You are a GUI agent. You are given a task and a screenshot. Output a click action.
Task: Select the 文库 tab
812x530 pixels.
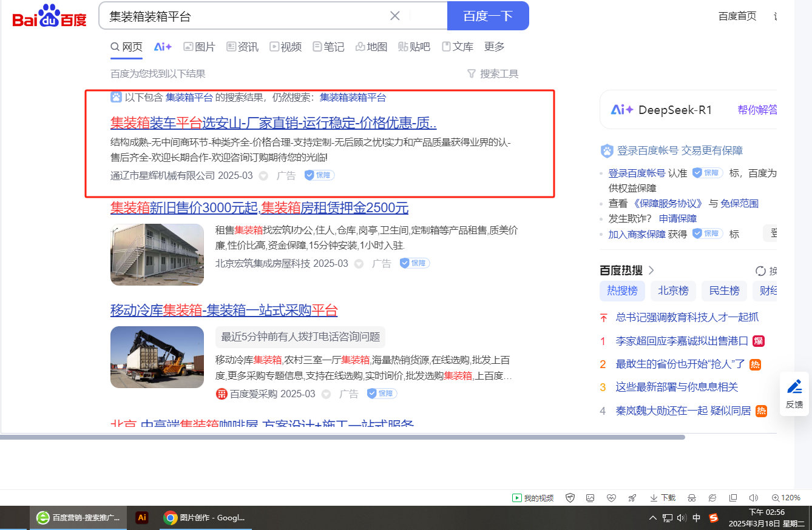click(x=458, y=47)
